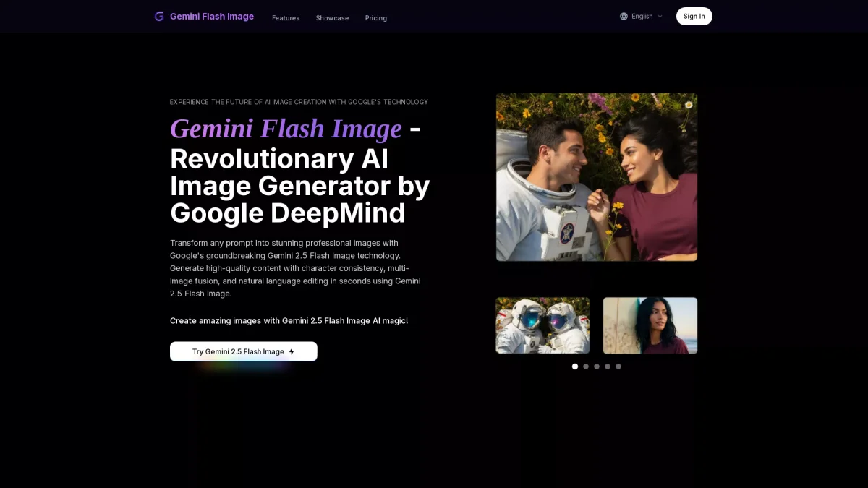Select the last carousel dot

pos(618,367)
